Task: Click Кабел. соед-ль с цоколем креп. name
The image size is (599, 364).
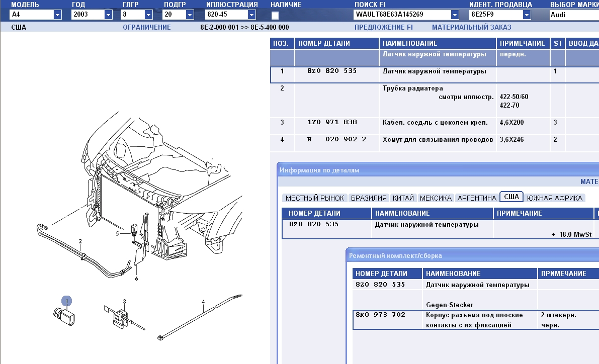Action: pyautogui.click(x=435, y=123)
